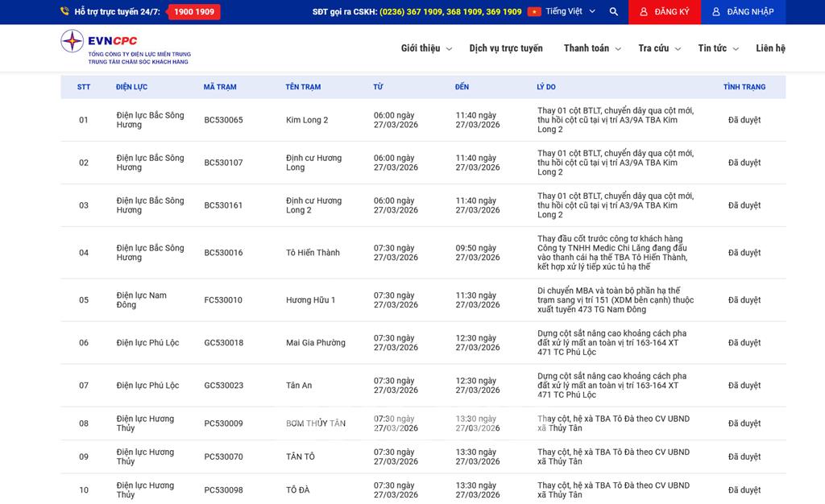Click the CSKH phone numbers link

coord(450,12)
